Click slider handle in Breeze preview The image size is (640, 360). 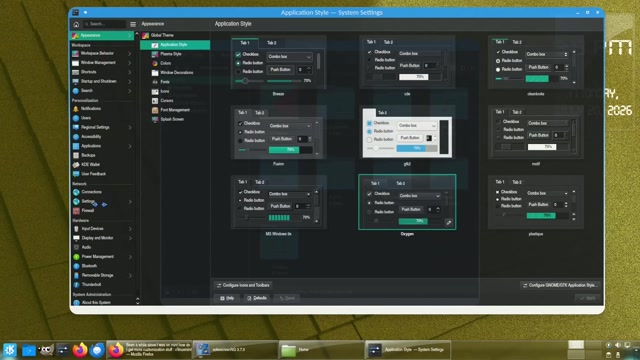point(245,81)
